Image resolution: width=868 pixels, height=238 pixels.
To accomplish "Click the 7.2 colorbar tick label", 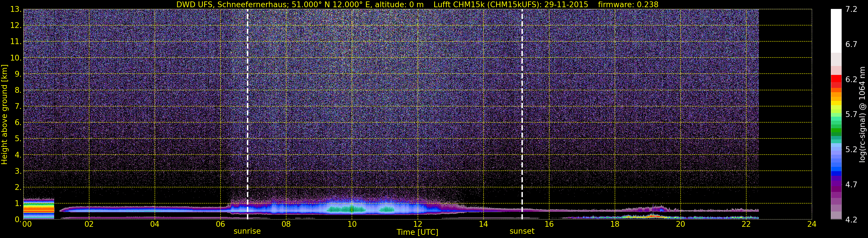I will click(851, 10).
